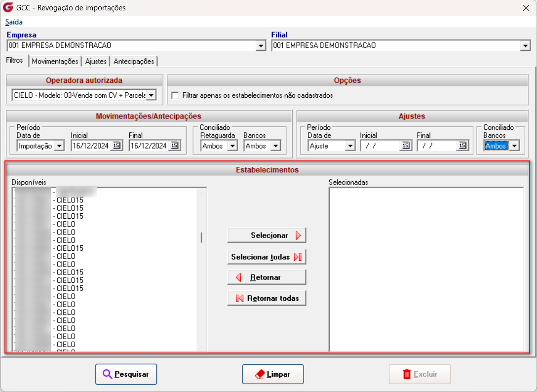Click inside the empty Selecionadas list

pyautogui.click(x=426, y=270)
